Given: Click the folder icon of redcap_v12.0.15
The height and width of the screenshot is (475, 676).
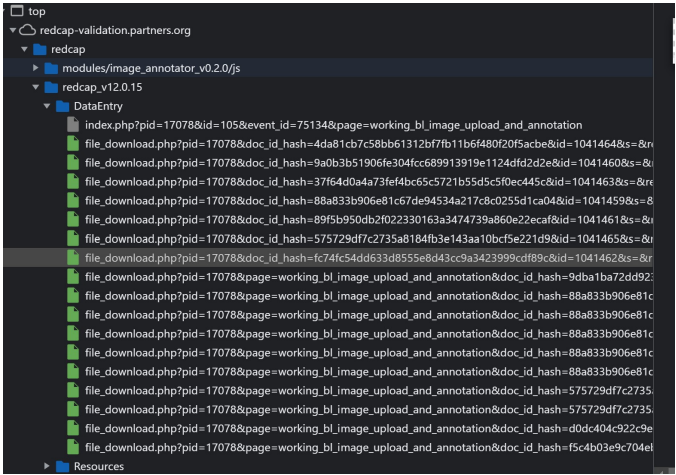Looking at the screenshot, I should [51, 87].
